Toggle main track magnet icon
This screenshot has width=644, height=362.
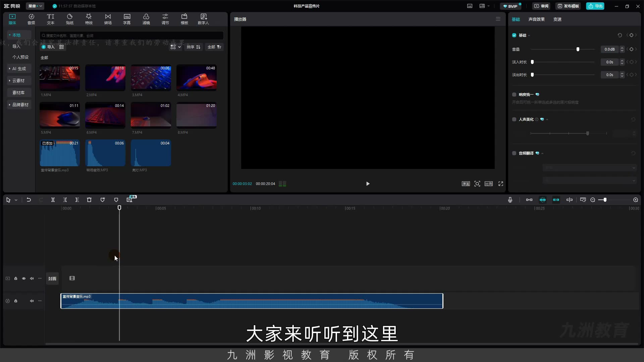(x=529, y=200)
